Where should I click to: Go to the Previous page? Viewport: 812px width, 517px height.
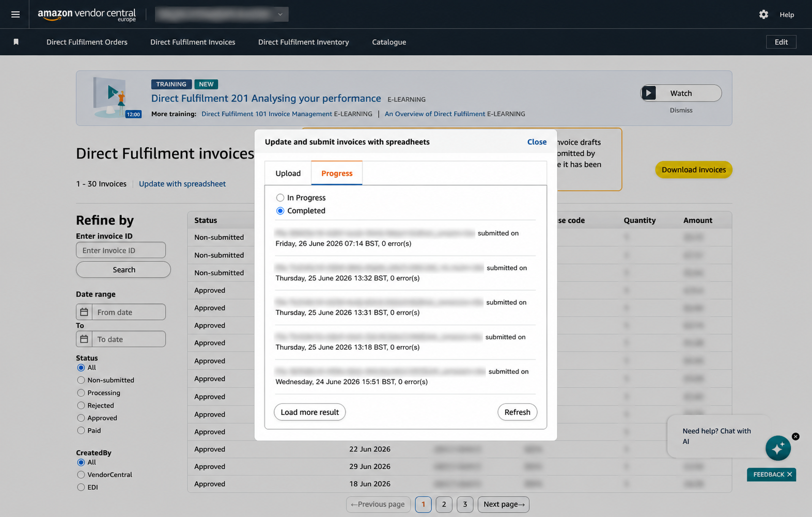click(x=378, y=504)
